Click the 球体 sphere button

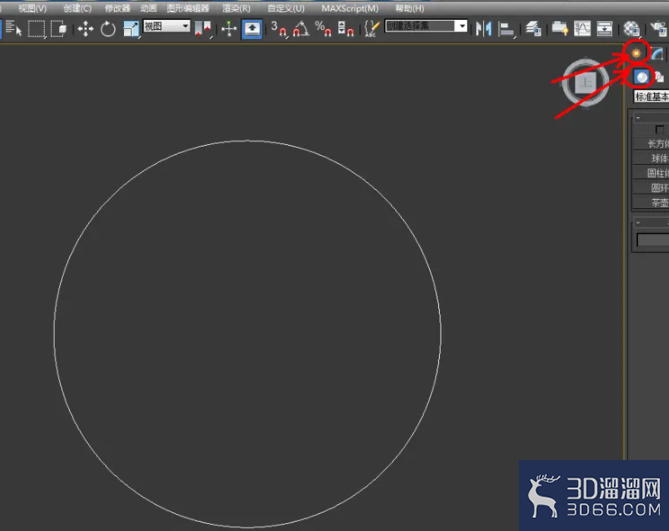652,158
